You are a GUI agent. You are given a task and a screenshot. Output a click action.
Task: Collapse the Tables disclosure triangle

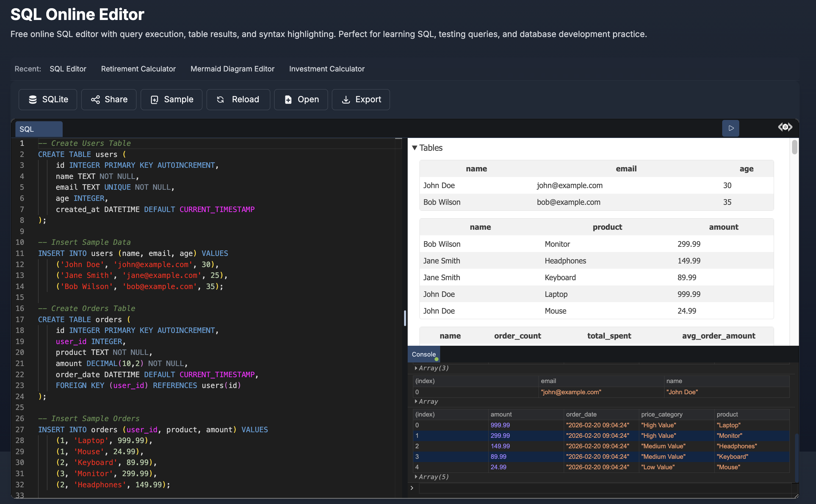[414, 148]
